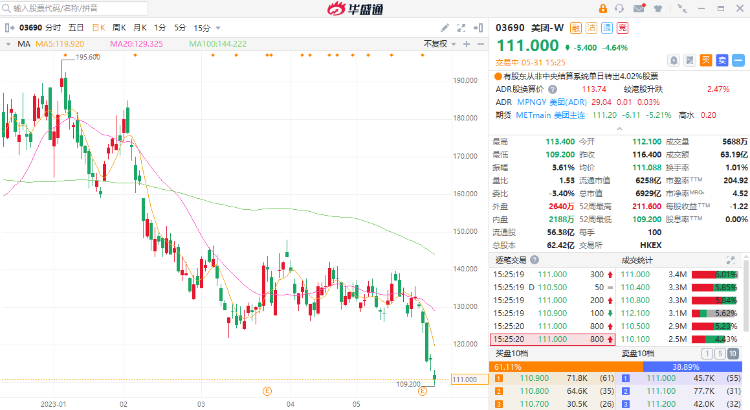Toggle depth level 10 button
Viewport: 750px width, 410px height.
click(733, 354)
